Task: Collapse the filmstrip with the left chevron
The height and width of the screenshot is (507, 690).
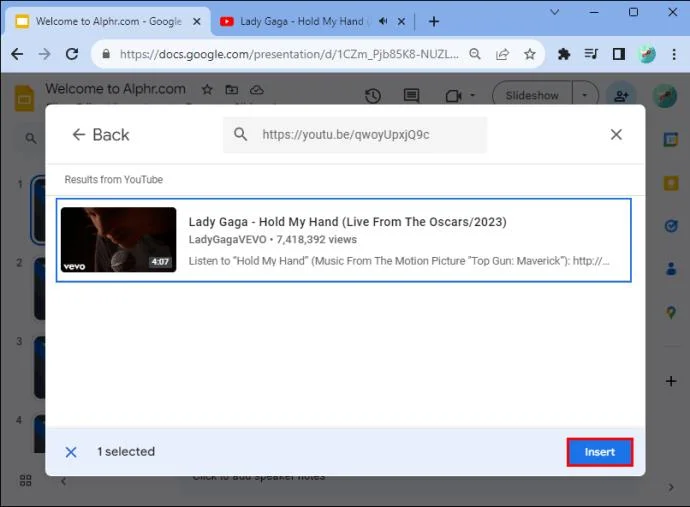Action: 64,481
